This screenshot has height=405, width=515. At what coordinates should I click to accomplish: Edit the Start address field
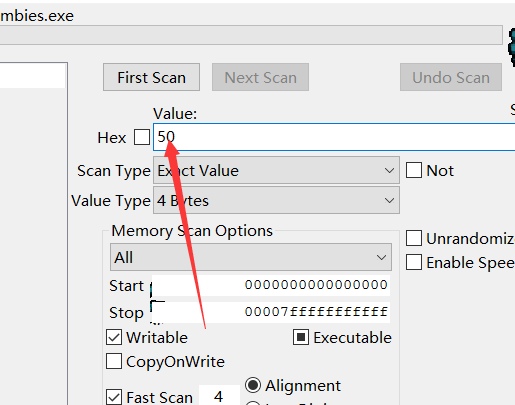(x=271, y=285)
